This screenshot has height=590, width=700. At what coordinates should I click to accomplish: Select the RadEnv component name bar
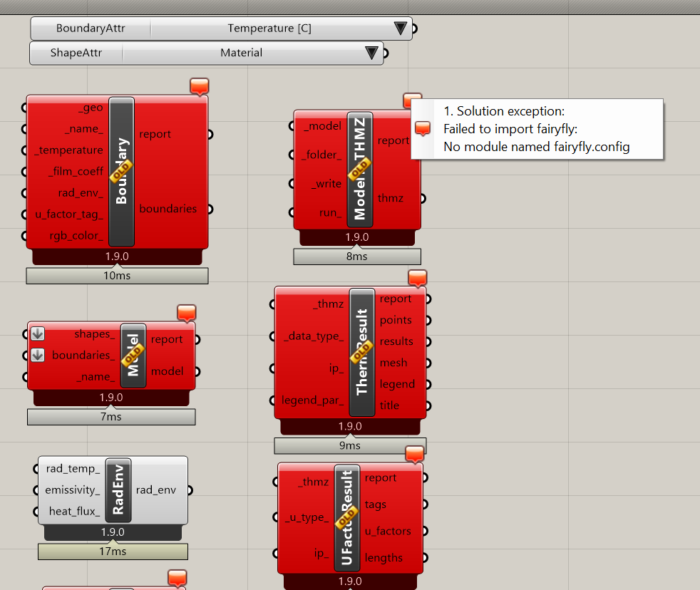(118, 490)
